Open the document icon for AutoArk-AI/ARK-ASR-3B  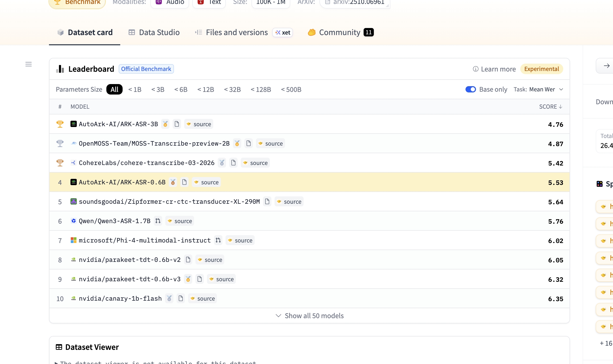click(x=177, y=124)
